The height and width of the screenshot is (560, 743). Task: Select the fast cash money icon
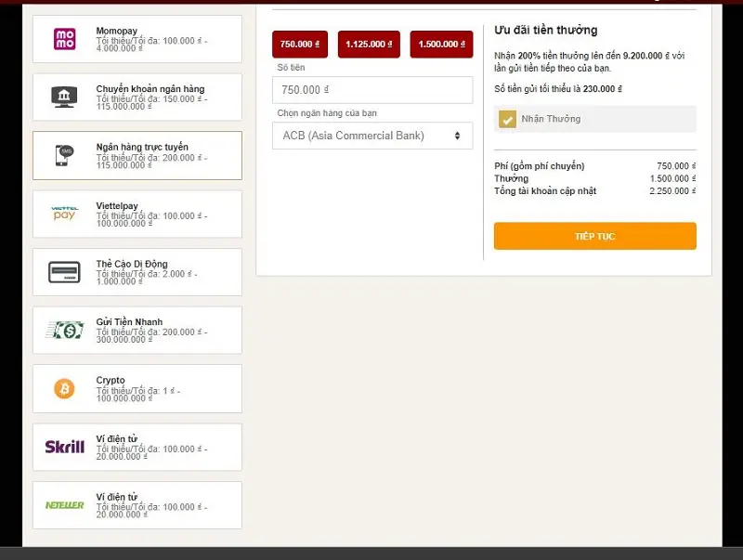pyautogui.click(x=65, y=330)
